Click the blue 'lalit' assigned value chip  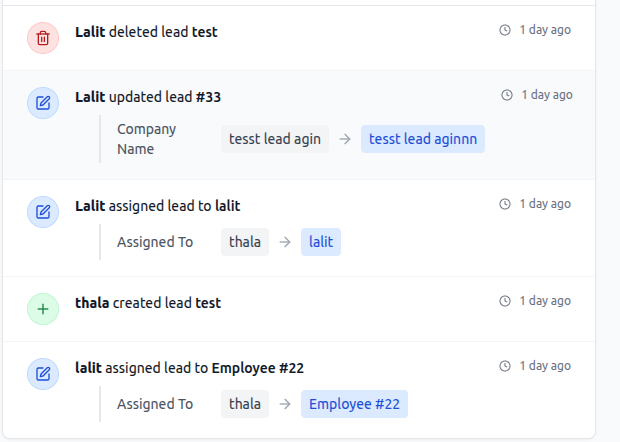point(321,242)
